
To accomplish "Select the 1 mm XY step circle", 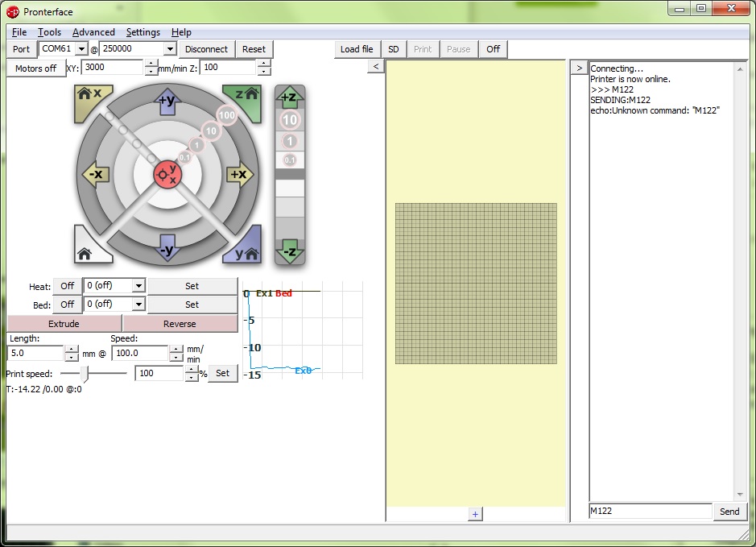I will click(x=196, y=145).
